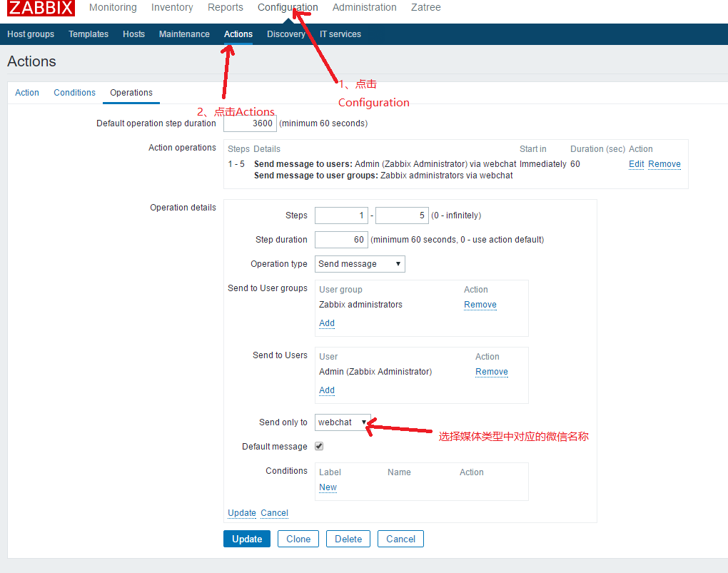The image size is (728, 573).
Task: Go to Discovery submenu
Action: point(286,34)
